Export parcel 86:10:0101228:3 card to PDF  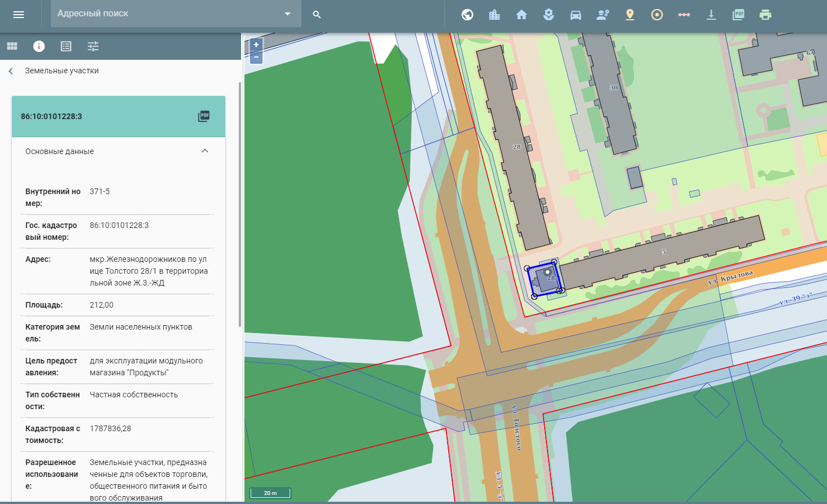pos(204,116)
